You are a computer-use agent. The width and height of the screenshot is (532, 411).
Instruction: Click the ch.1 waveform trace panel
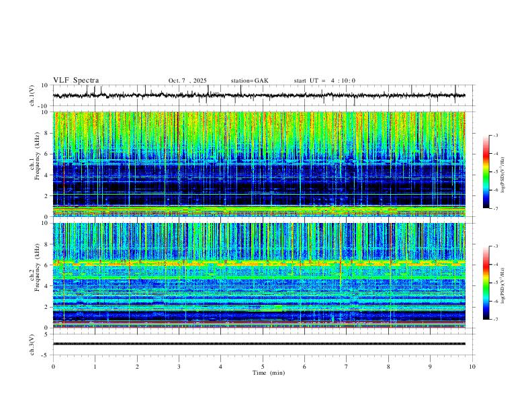(x=263, y=95)
